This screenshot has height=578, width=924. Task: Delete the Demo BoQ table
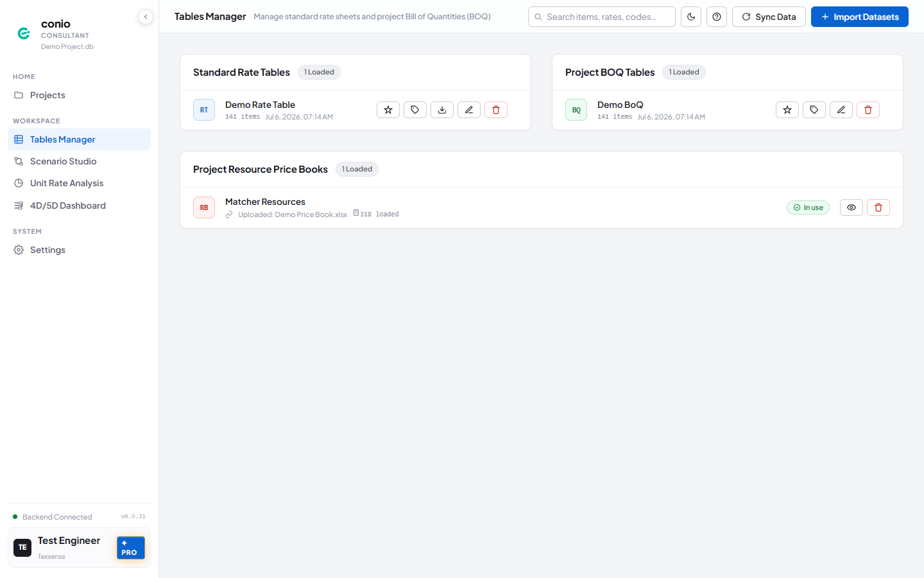click(x=868, y=110)
